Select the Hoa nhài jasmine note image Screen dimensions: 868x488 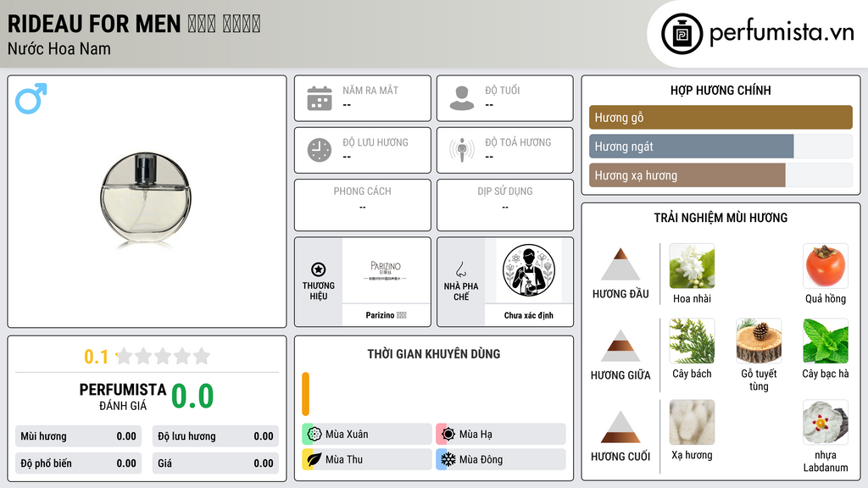(x=692, y=266)
